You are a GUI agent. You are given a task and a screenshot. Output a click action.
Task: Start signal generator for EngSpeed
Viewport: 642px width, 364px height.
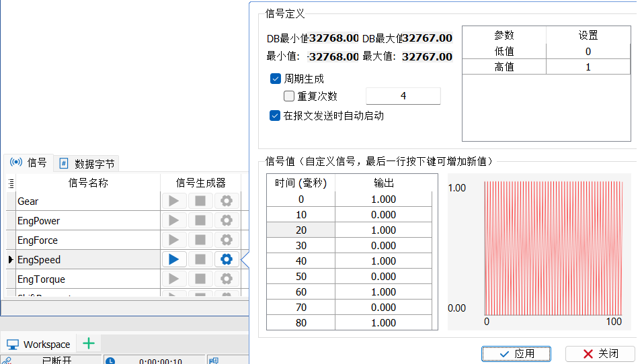tap(174, 259)
